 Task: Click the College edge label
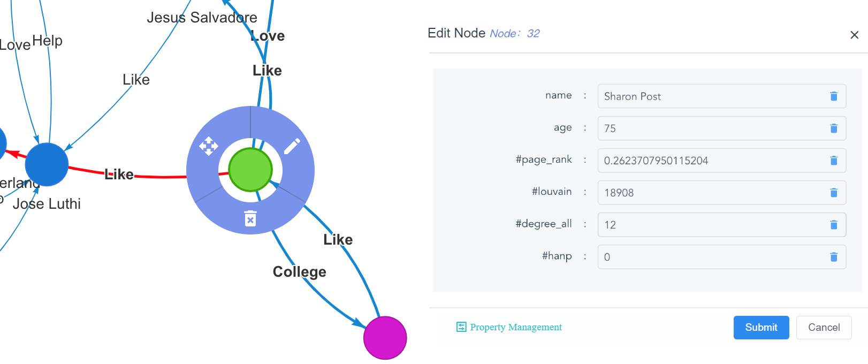(x=299, y=272)
